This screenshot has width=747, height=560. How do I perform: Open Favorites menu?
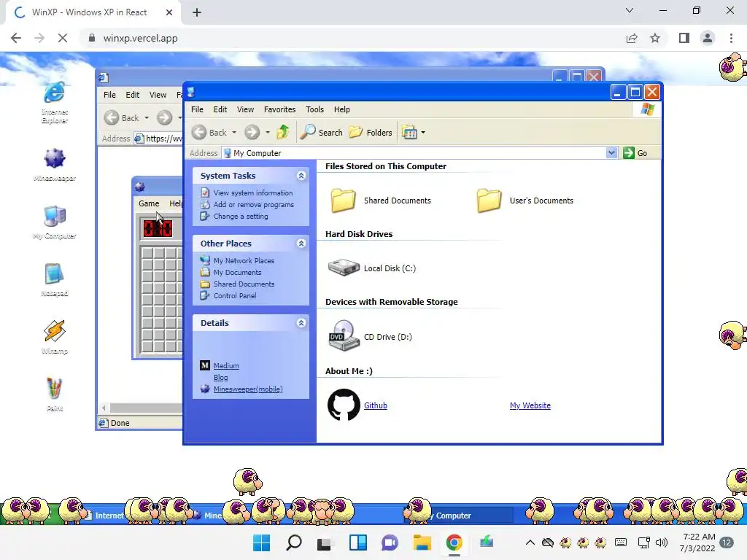pyautogui.click(x=279, y=109)
